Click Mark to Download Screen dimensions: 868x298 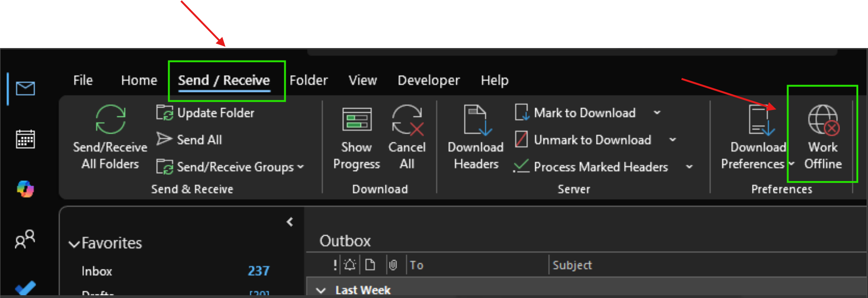pyautogui.click(x=575, y=113)
